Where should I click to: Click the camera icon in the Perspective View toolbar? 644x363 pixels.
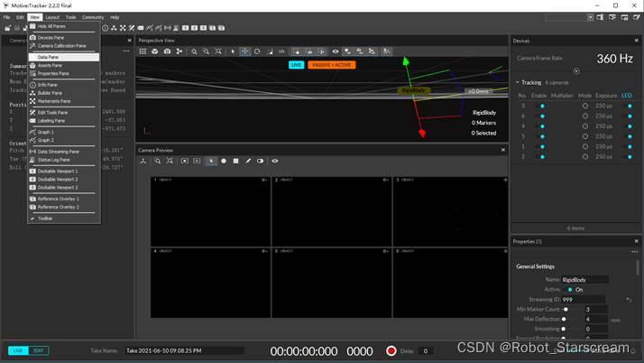click(167, 51)
